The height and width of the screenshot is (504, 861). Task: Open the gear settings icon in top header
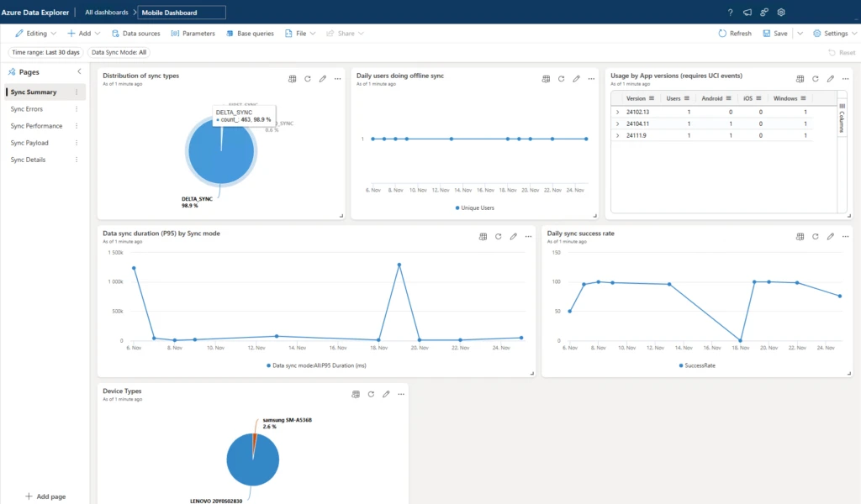coord(781,13)
